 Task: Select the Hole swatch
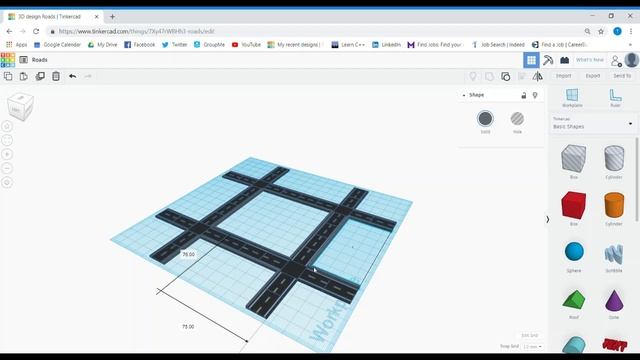[517, 119]
